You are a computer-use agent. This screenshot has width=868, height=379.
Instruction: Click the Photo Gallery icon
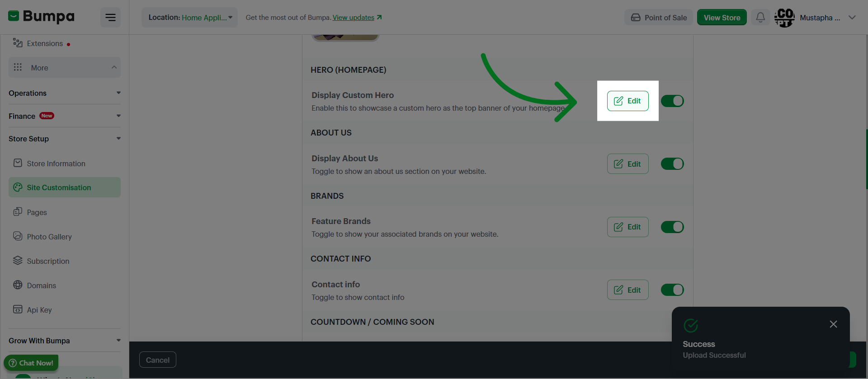point(18,236)
